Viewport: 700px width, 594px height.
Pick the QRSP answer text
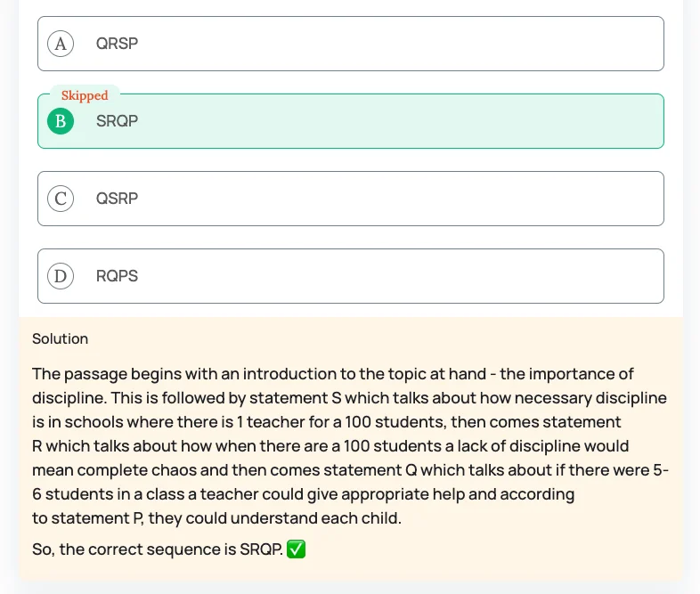click(117, 44)
